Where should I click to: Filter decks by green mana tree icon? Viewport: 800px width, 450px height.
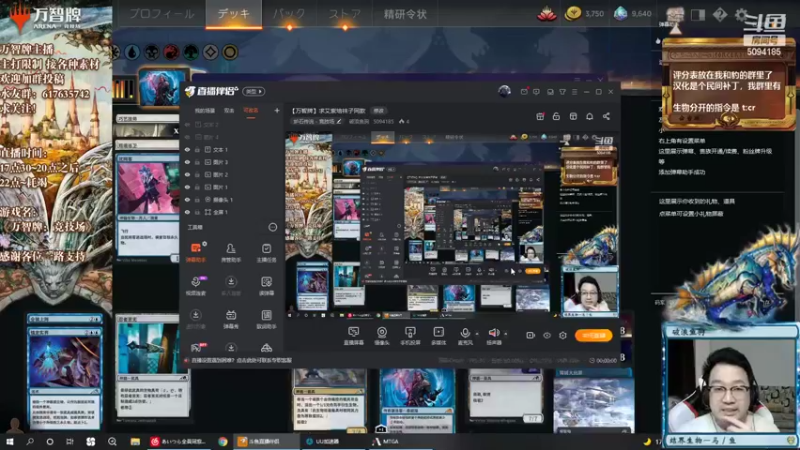[191, 52]
